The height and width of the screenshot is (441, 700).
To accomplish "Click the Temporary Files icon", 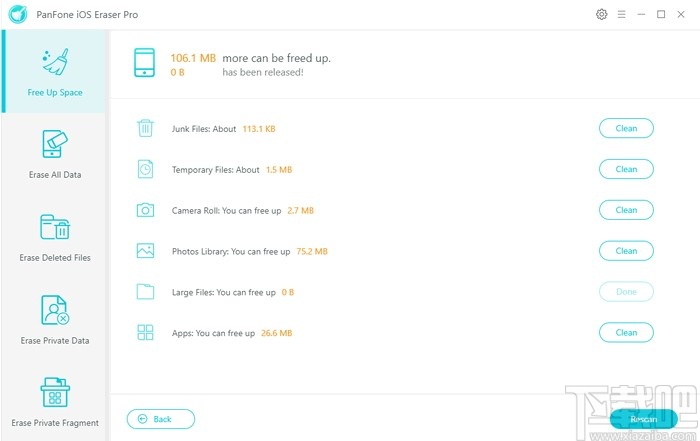I will (145, 169).
